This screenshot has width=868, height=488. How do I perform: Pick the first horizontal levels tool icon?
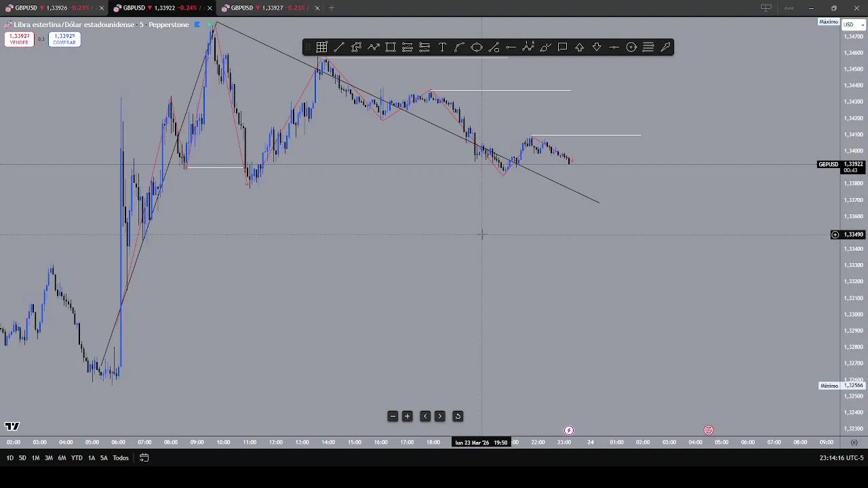pyautogui.click(x=408, y=47)
